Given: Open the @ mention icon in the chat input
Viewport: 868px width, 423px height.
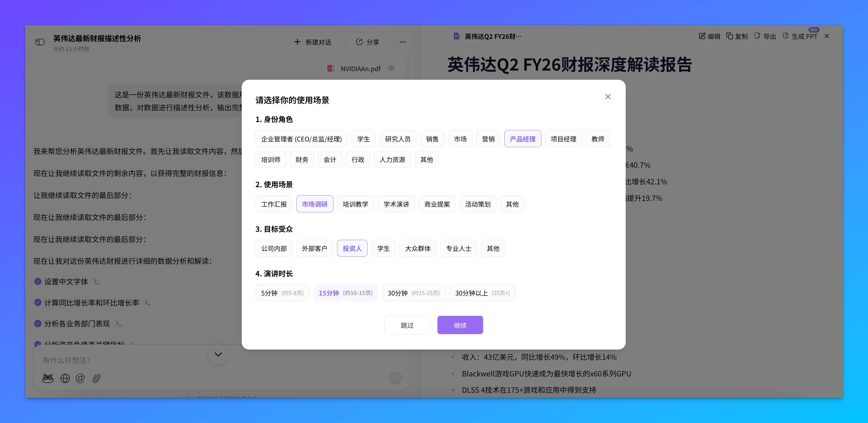Looking at the screenshot, I should (81, 378).
